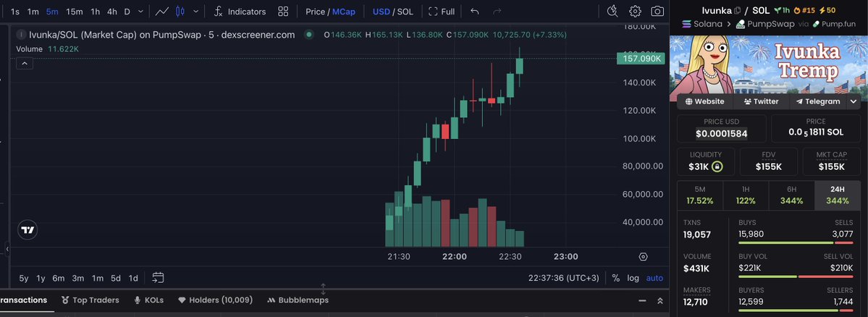Open the token Website link

[x=704, y=101]
